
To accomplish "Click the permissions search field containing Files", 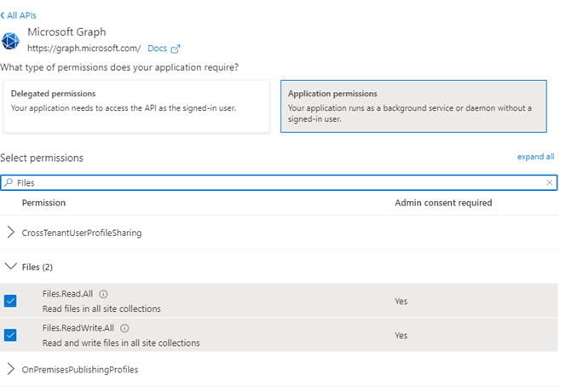I will click(279, 182).
